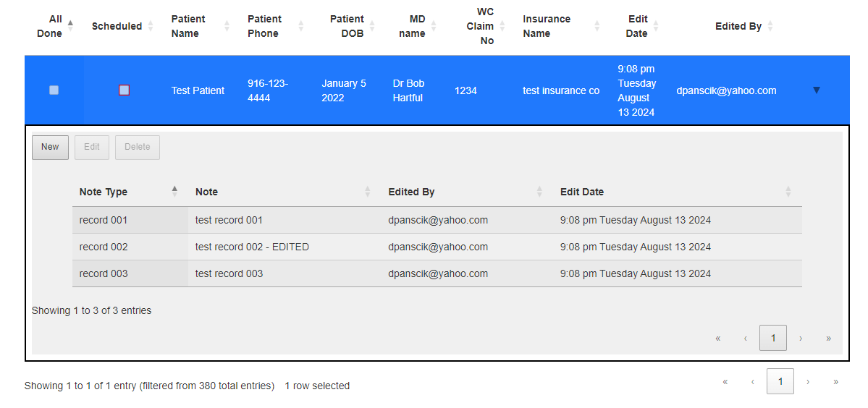
Task: Sort table by Scheduled column
Action: click(151, 26)
